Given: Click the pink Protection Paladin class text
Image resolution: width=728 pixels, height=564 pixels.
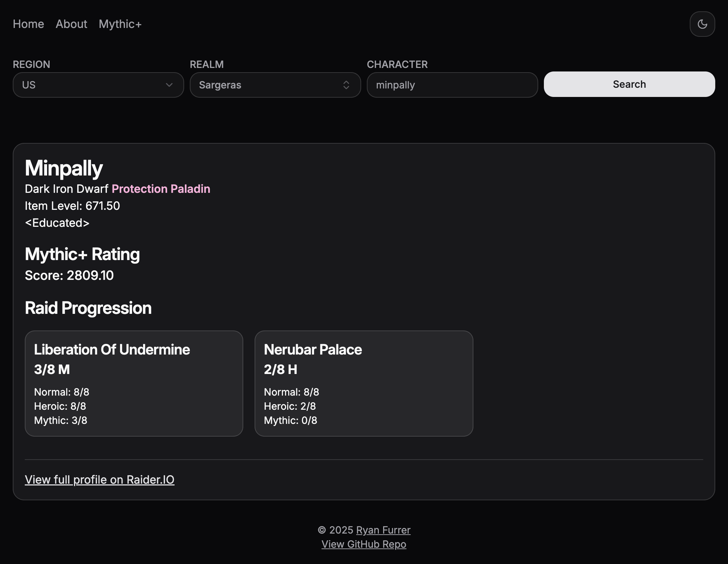Looking at the screenshot, I should click(161, 189).
